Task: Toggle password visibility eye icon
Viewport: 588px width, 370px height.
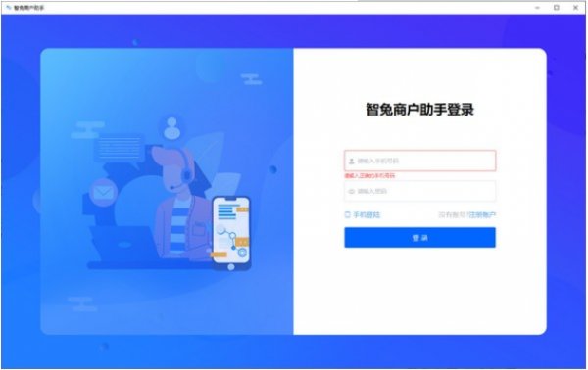Action: tap(352, 192)
